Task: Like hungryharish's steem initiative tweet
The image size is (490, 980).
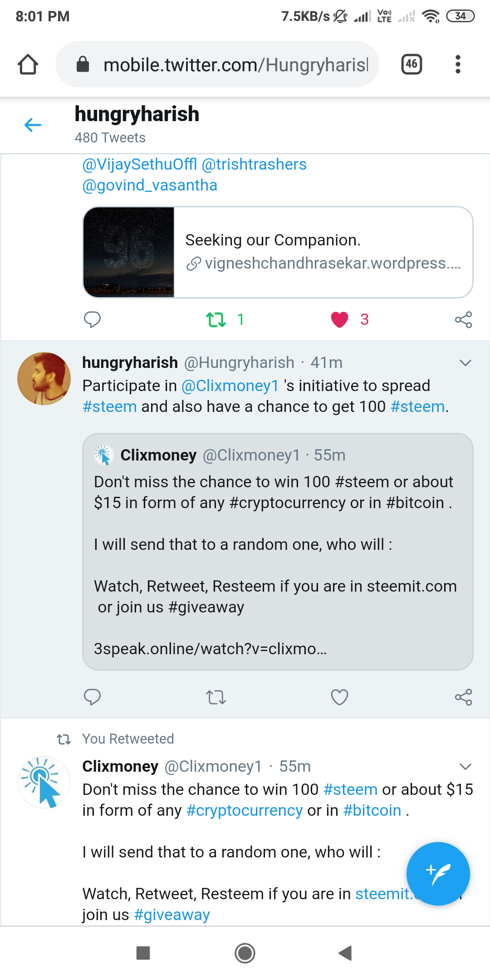Action: (x=339, y=697)
